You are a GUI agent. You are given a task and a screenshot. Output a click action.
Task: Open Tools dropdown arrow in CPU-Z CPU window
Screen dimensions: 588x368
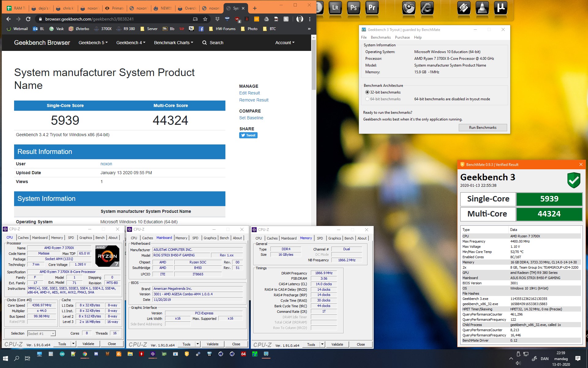tap(73, 344)
